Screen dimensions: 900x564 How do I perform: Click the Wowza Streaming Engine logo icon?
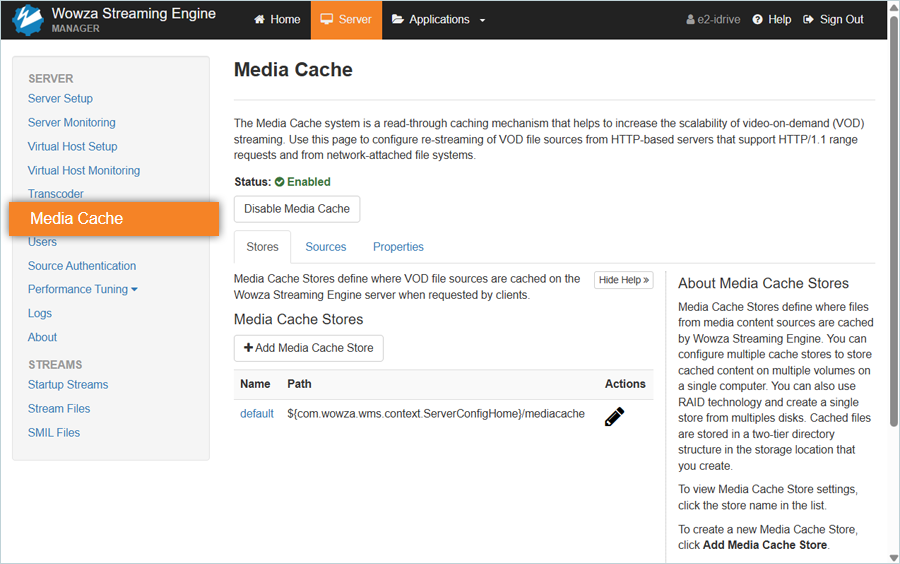tap(28, 20)
